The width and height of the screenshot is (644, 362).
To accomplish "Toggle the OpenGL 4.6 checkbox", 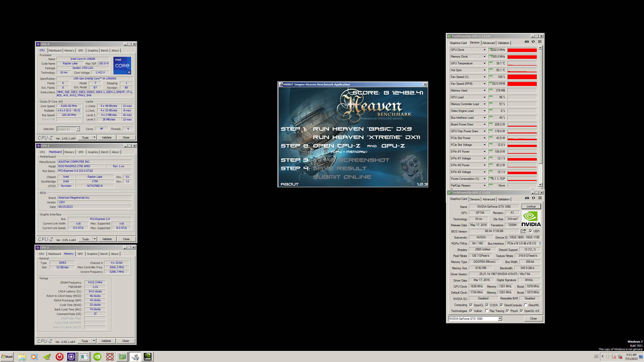I will [x=521, y=311].
